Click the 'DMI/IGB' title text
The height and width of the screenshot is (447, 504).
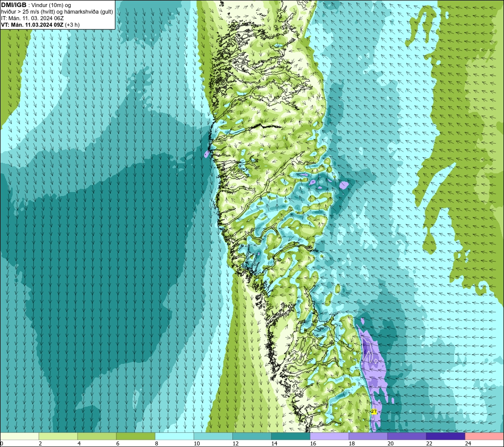pos(14,5)
